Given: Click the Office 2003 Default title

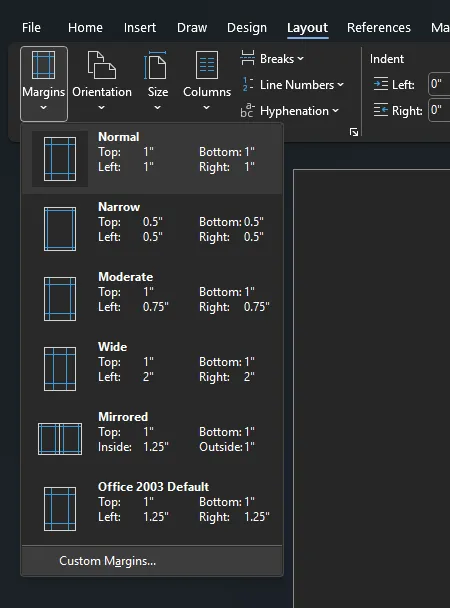Looking at the screenshot, I should coord(153,487).
